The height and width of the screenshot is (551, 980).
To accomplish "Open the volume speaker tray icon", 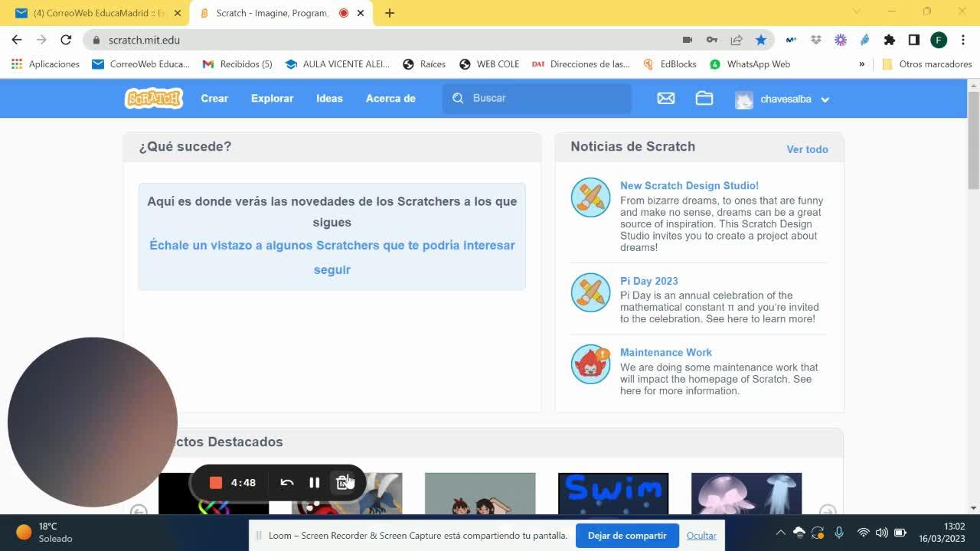I will [882, 533].
